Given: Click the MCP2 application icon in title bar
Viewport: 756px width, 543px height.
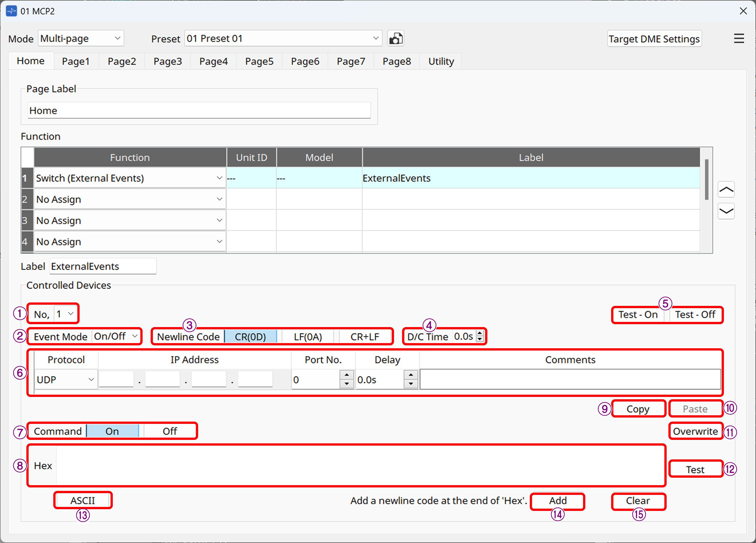Looking at the screenshot, I should click(12, 11).
